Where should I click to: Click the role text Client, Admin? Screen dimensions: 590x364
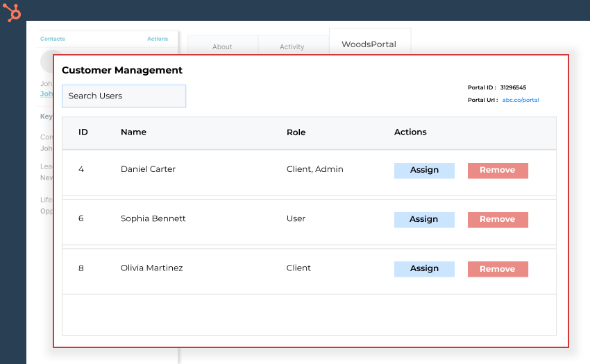tap(315, 169)
